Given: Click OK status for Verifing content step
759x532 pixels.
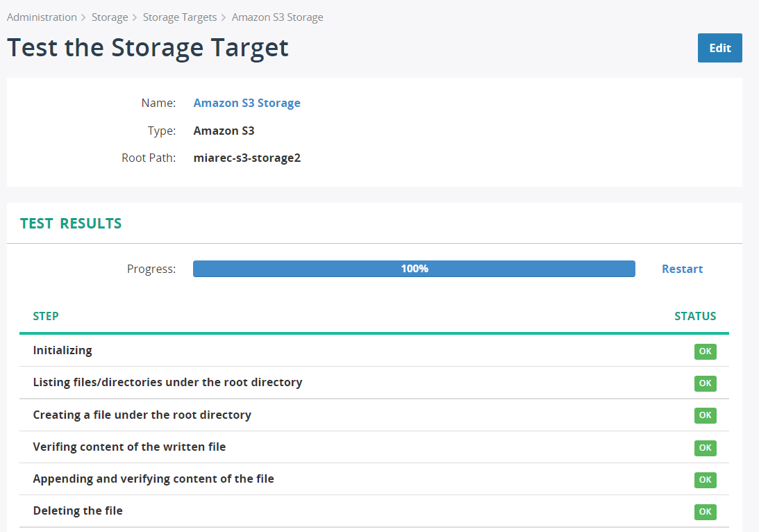Looking at the screenshot, I should 706,448.
